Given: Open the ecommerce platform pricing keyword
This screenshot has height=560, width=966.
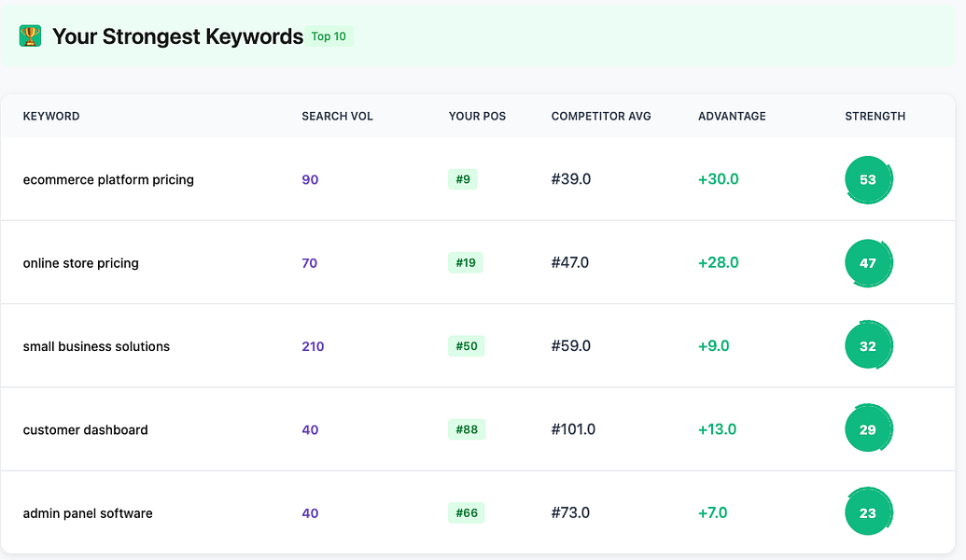Looking at the screenshot, I should pos(108,179).
